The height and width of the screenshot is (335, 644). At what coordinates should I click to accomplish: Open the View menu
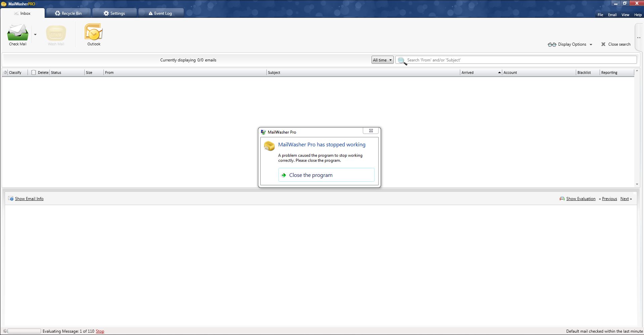625,15
